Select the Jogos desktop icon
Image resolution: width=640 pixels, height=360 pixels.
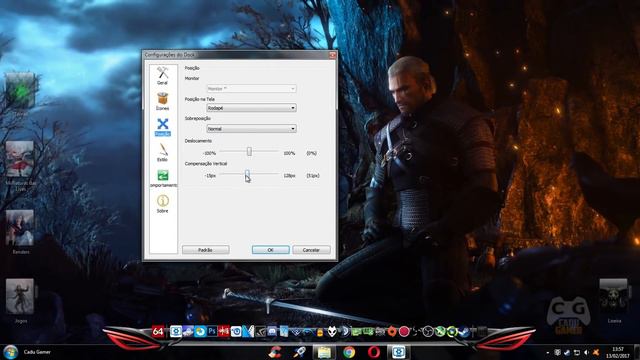(20, 301)
